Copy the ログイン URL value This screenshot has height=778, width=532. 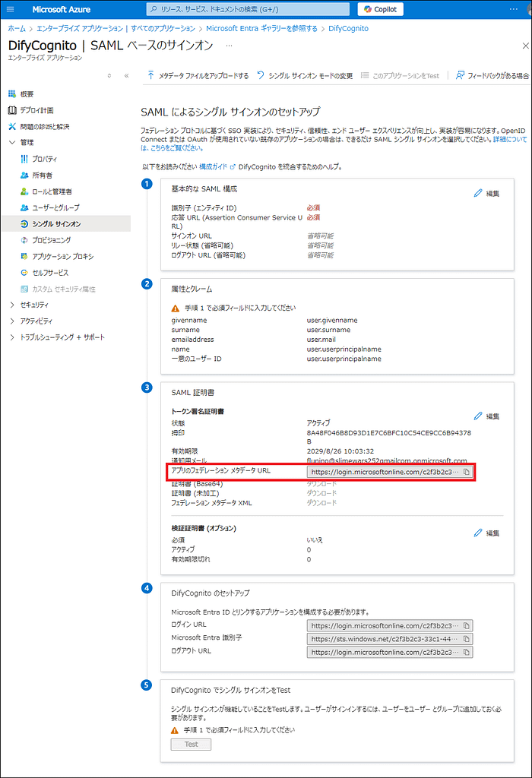(466, 625)
